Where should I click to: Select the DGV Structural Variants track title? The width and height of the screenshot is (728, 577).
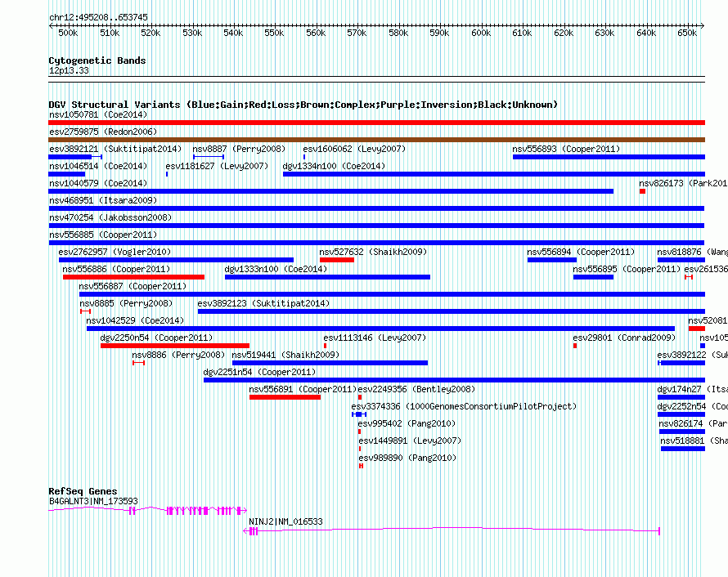pyautogui.click(x=303, y=105)
